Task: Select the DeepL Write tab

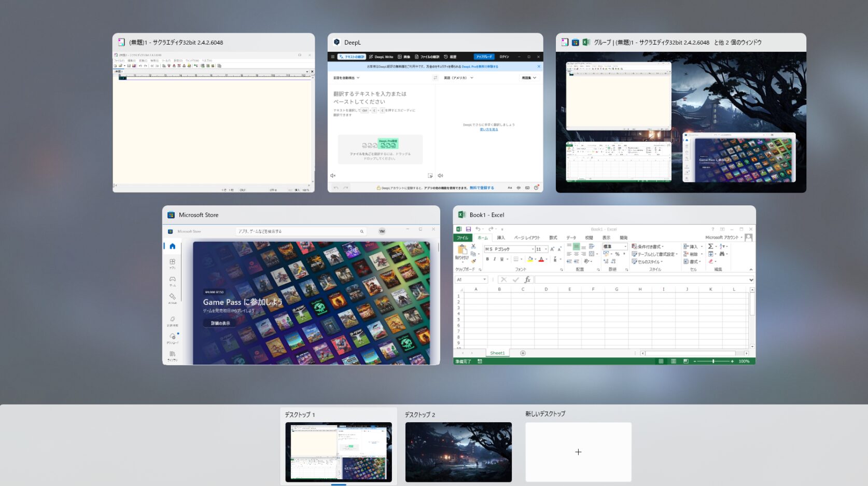Action: [381, 57]
